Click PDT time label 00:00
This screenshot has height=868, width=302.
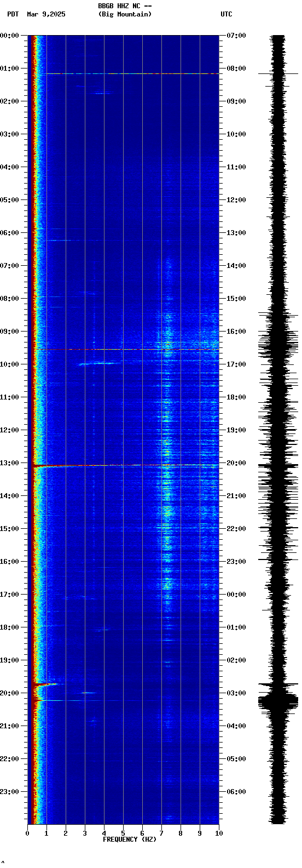tap(10, 36)
